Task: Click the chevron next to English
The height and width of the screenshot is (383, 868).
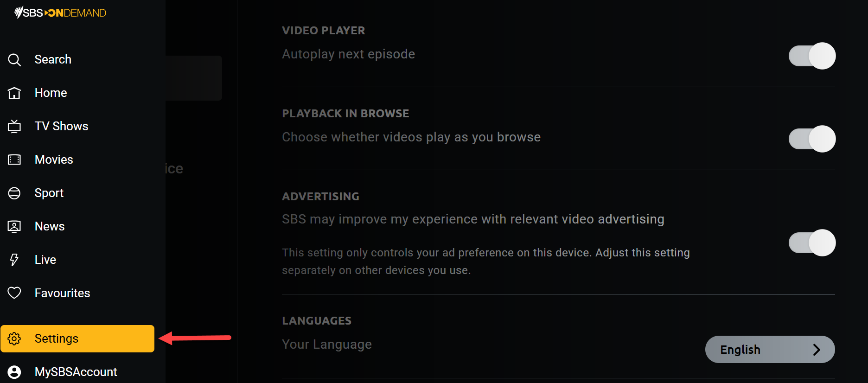Action: click(x=817, y=350)
